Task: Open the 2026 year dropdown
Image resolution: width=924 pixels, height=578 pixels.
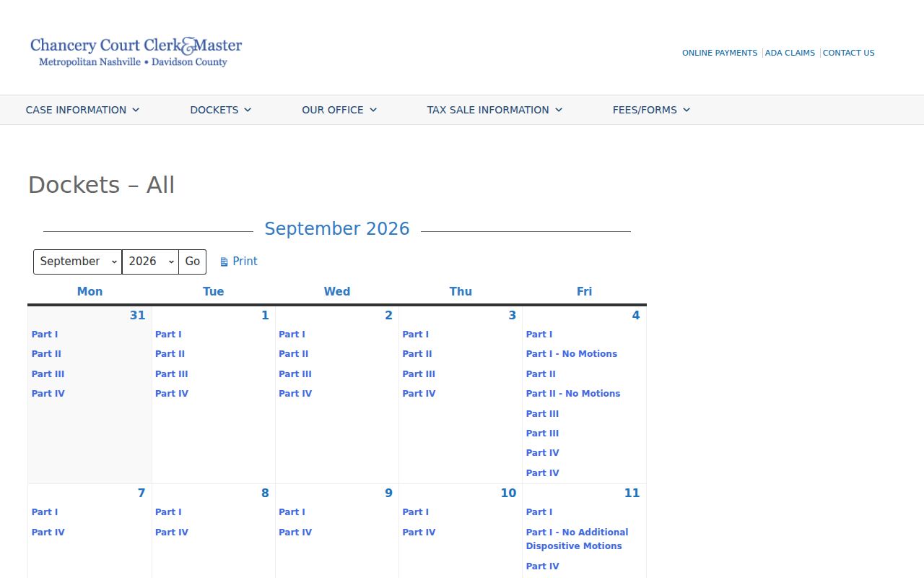Action: 150,262
